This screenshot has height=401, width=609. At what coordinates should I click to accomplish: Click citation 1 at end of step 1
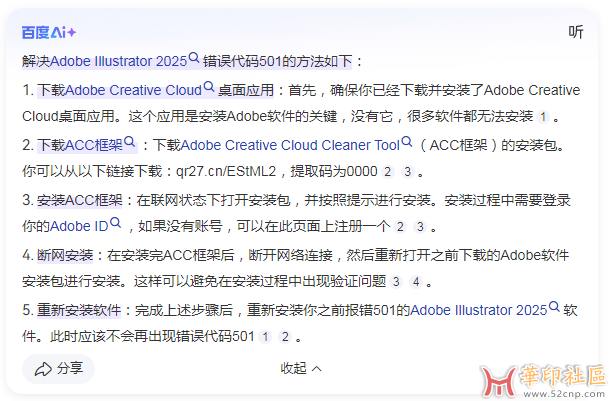click(543, 116)
